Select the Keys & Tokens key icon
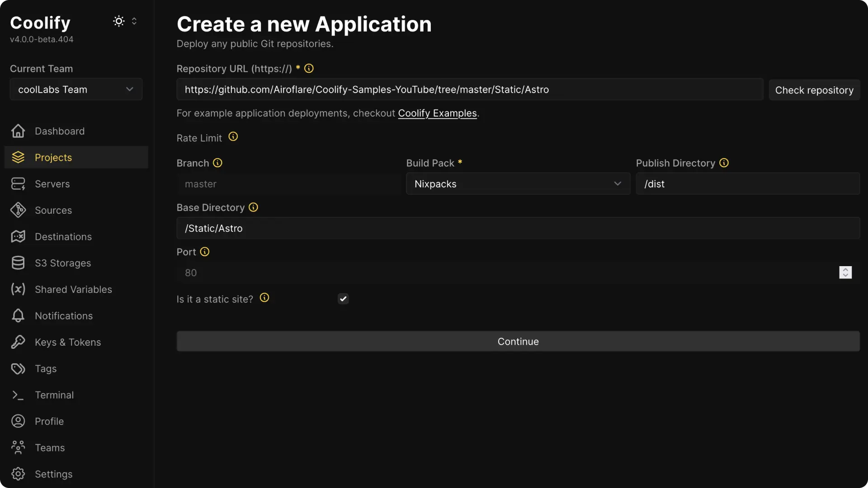Screen dimensions: 868x488 click(18, 342)
